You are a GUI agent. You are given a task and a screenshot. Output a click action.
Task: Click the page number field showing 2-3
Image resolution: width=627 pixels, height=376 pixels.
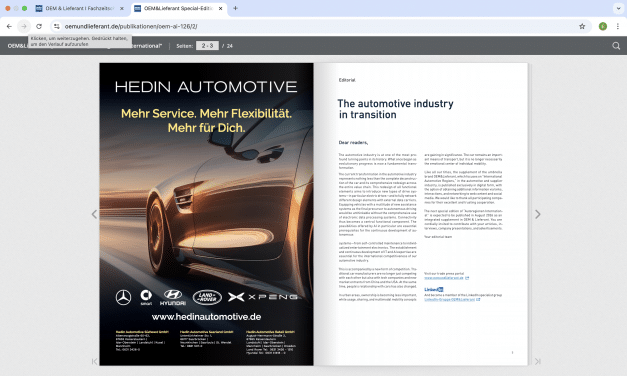207,46
